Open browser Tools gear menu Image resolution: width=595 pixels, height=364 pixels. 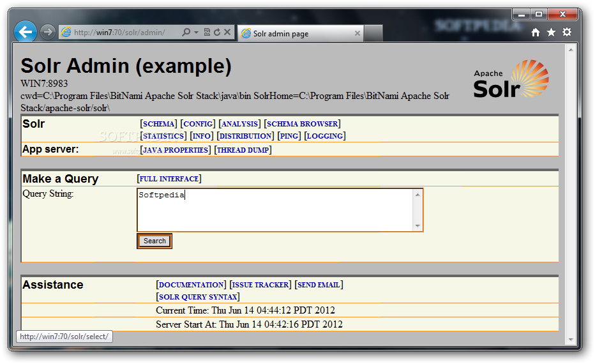pos(567,33)
